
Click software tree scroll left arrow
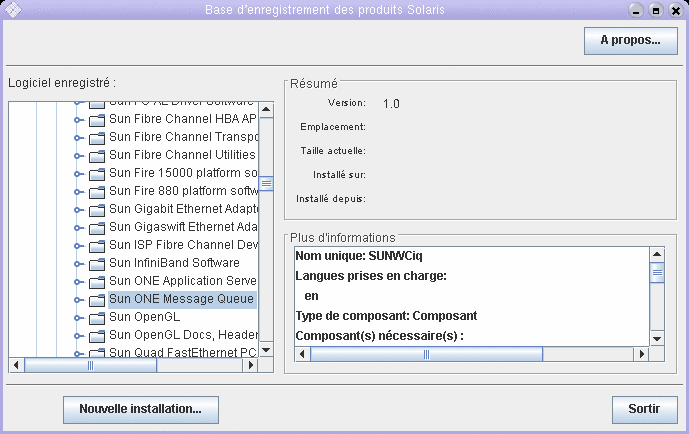[16, 365]
